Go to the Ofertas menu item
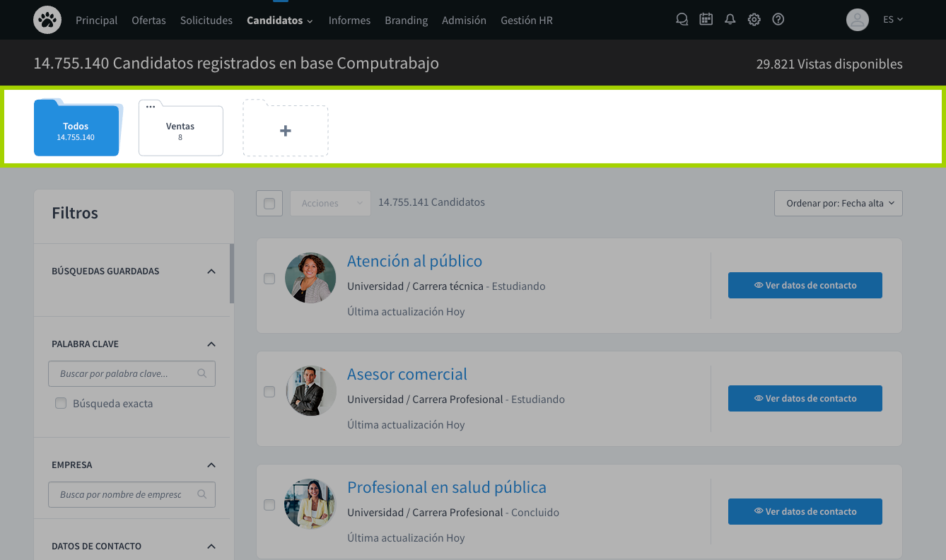The height and width of the screenshot is (560, 946). pyautogui.click(x=148, y=21)
